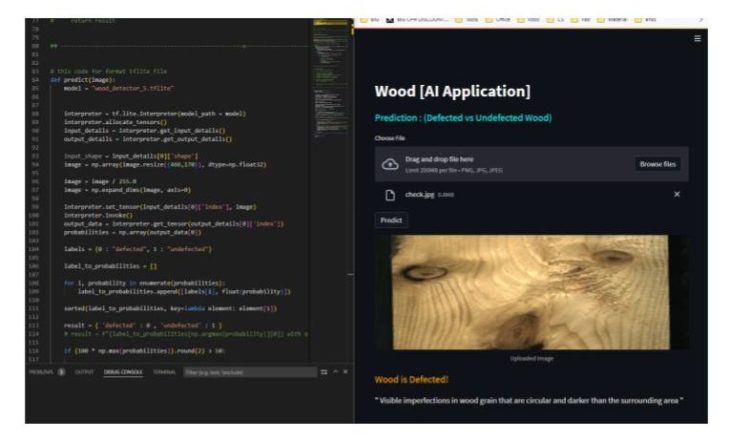The width and height of the screenshot is (730, 439).
Task: Maximize the debug panel with the chevron
Action: coord(335,372)
